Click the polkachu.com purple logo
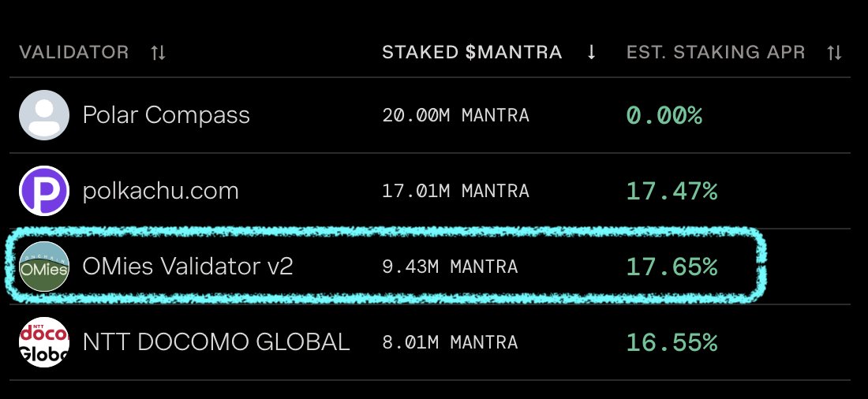This screenshot has width=868, height=399. point(44,191)
